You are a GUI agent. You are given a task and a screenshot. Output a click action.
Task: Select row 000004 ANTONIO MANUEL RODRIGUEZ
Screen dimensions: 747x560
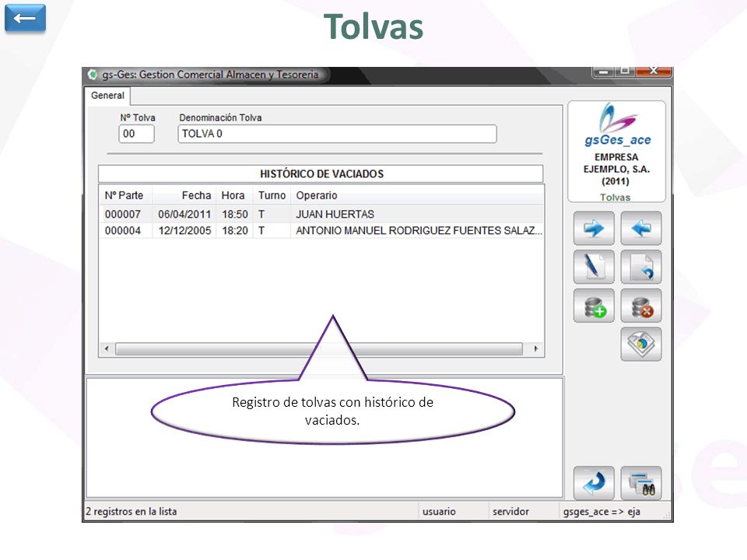coord(321,230)
